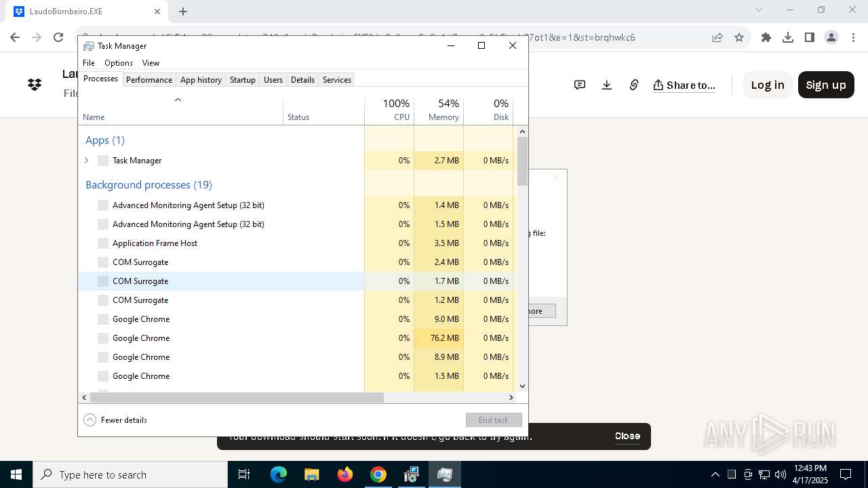
Task: Sort processes by Memory column
Action: [439, 110]
